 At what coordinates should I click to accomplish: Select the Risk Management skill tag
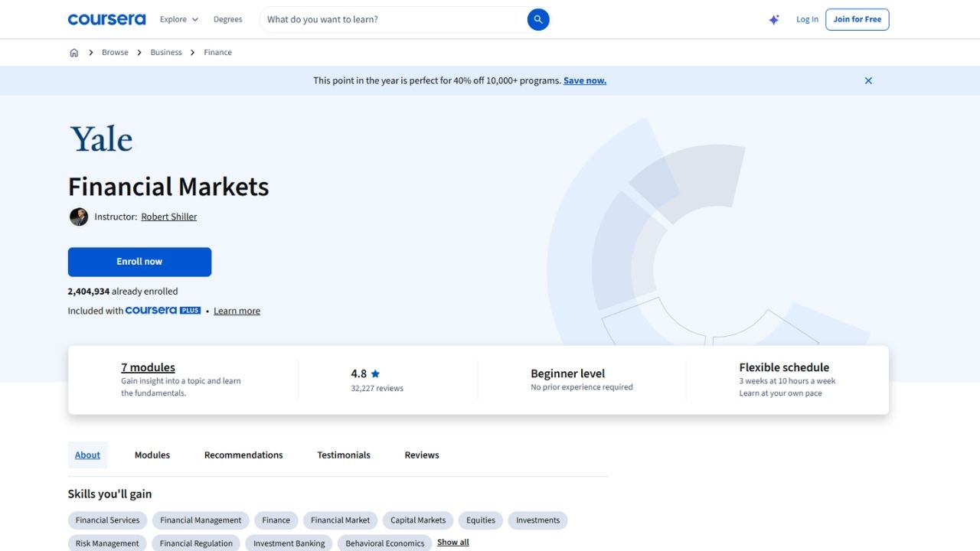[x=107, y=543]
